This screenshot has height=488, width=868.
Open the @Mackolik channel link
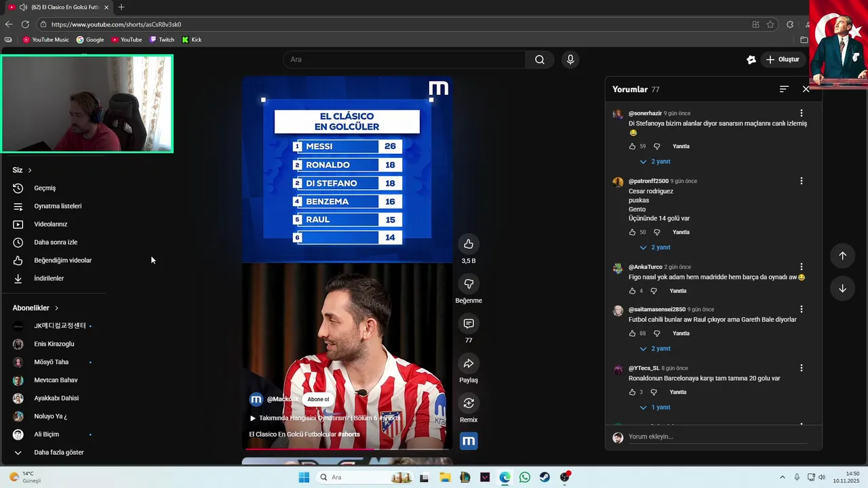282,399
